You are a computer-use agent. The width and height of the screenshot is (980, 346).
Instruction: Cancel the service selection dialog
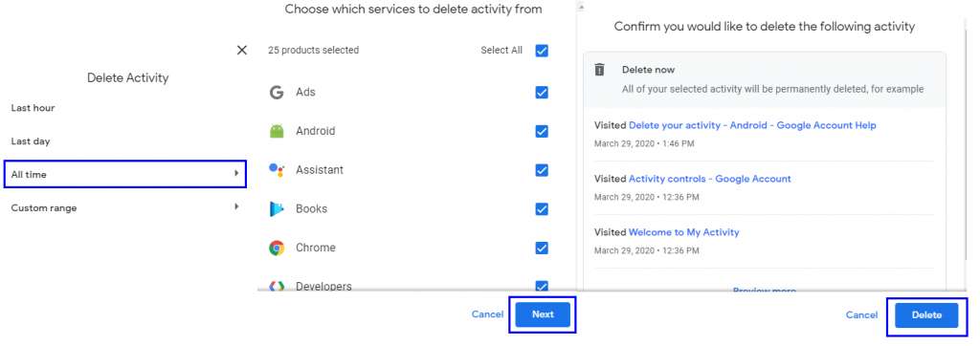tap(487, 314)
